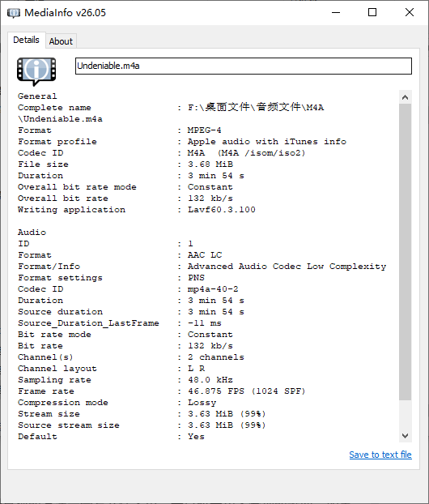Click the 46.875 FPS (1024 SPF) value
This screenshot has width=429, height=504.
point(247,391)
